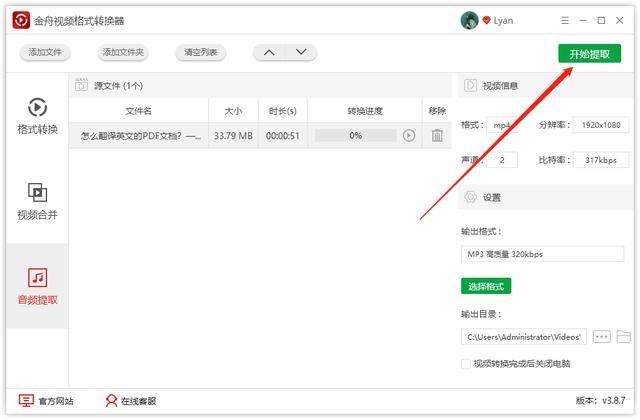Click the Lyan username text
The height and width of the screenshot is (420, 640).
[x=503, y=21]
